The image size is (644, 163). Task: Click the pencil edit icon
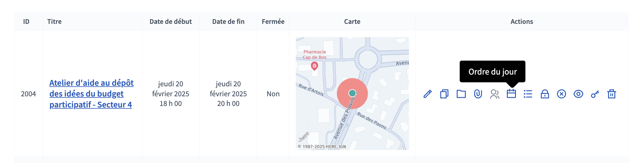click(427, 94)
